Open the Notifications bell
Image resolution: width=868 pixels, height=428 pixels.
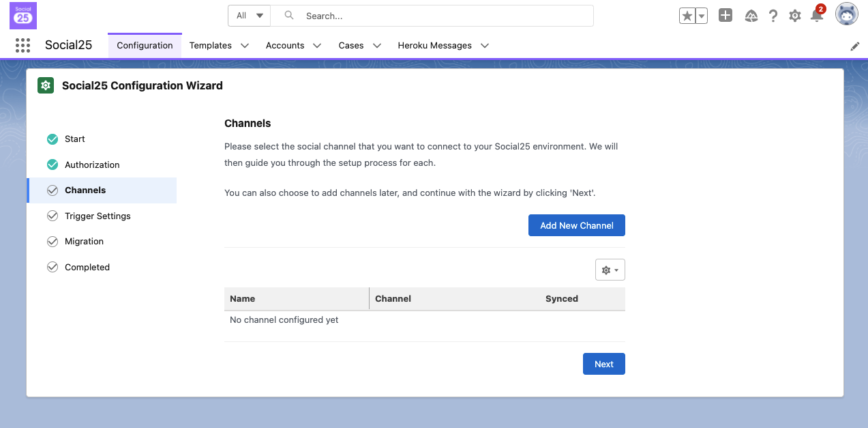click(x=816, y=16)
